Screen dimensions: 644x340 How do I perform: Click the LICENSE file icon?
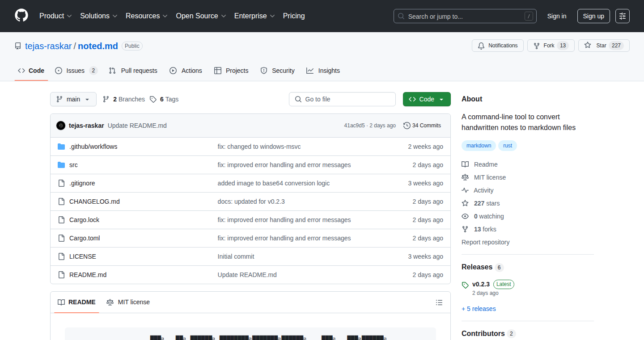tap(61, 256)
